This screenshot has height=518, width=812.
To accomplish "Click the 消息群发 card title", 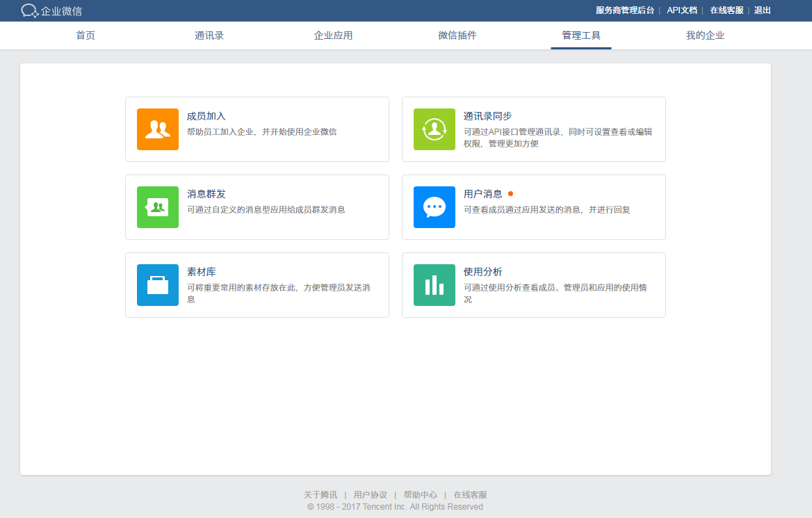I will [x=206, y=194].
